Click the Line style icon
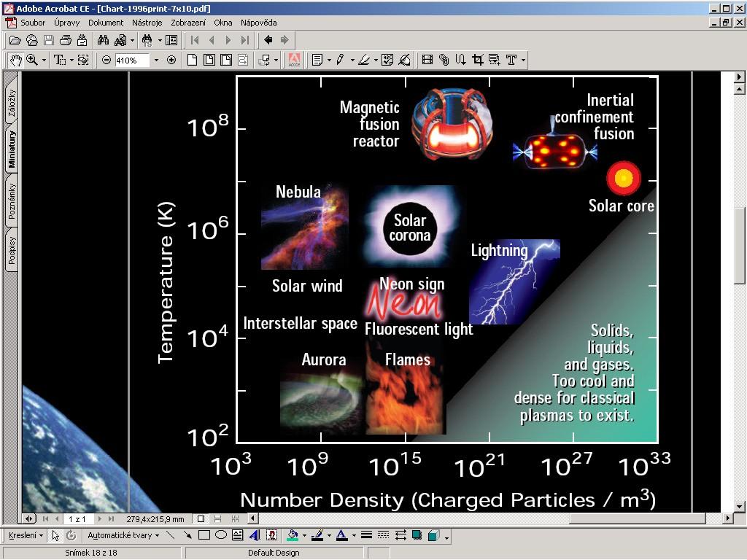Screen dimensions: 747x560 (x=366, y=535)
